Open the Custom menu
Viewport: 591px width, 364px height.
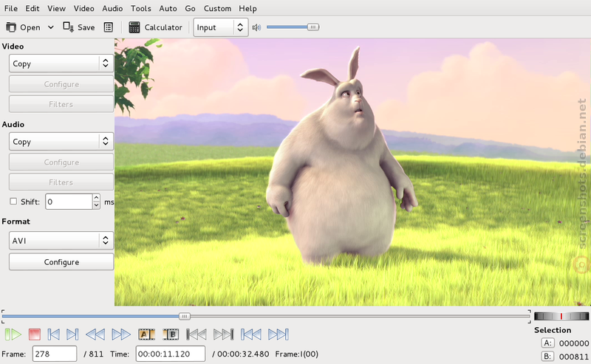217,8
